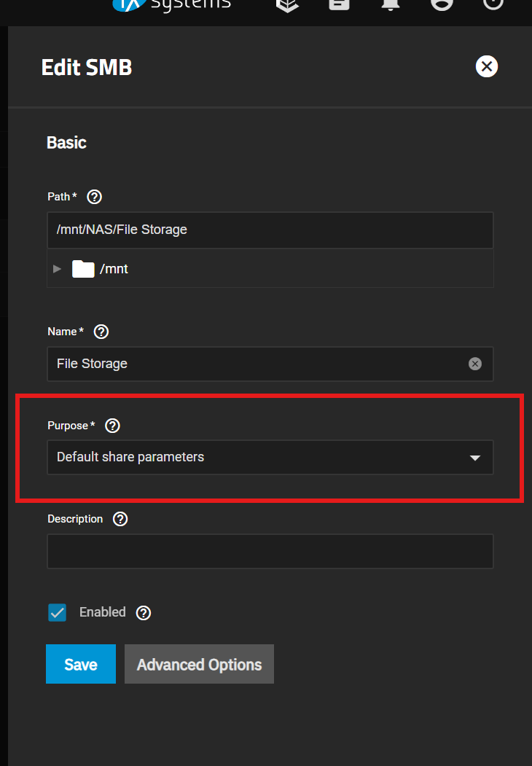Click the user account icon in top bar
The image size is (532, 766).
[442, 4]
